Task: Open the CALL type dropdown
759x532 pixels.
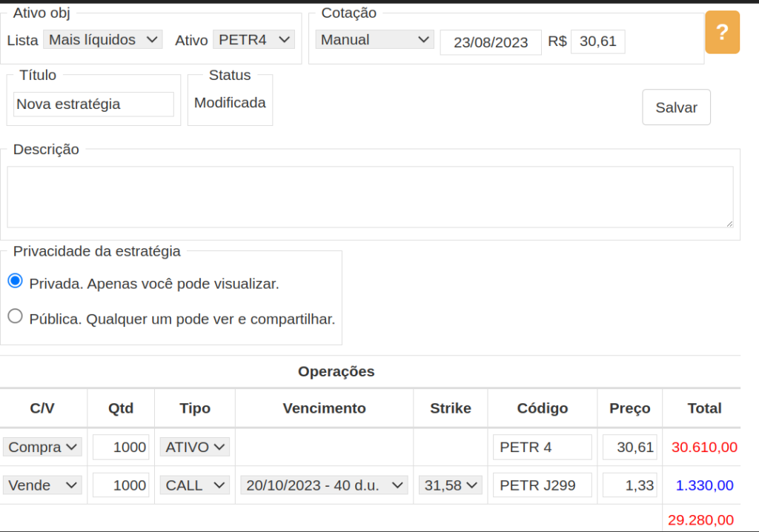Action: tap(195, 485)
